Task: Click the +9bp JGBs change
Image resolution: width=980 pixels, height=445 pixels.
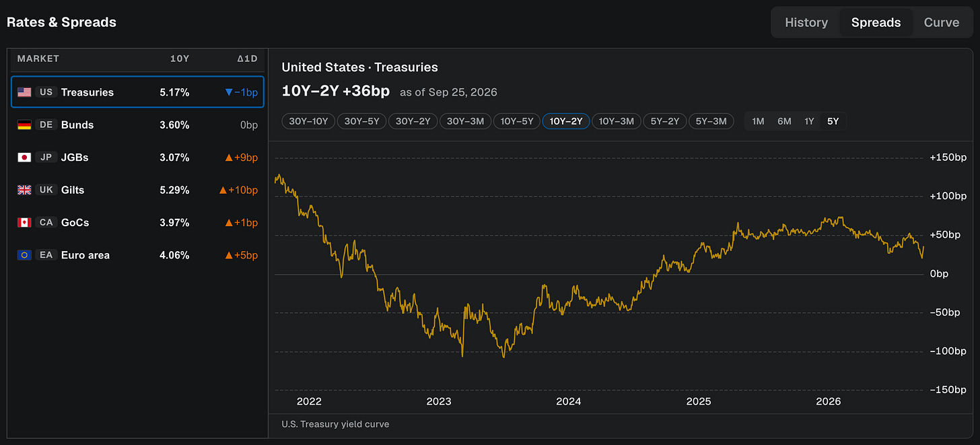Action: [x=241, y=158]
